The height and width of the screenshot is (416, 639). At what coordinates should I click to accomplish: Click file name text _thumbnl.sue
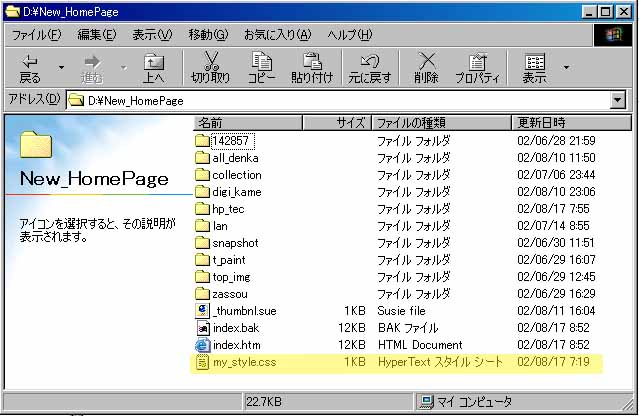click(x=245, y=311)
